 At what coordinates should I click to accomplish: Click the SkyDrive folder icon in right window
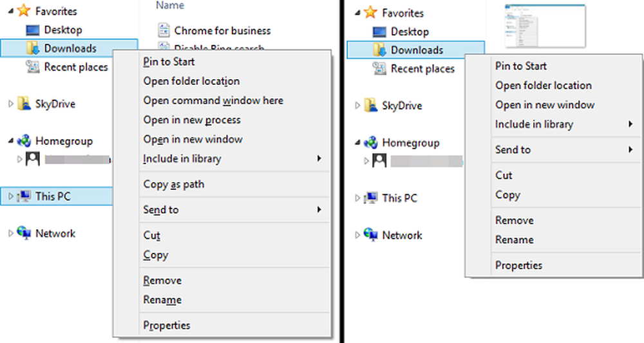pyautogui.click(x=370, y=105)
